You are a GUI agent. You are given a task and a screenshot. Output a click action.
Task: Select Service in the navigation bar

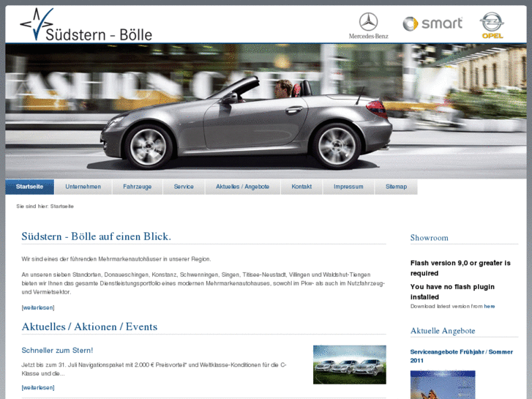tap(184, 187)
